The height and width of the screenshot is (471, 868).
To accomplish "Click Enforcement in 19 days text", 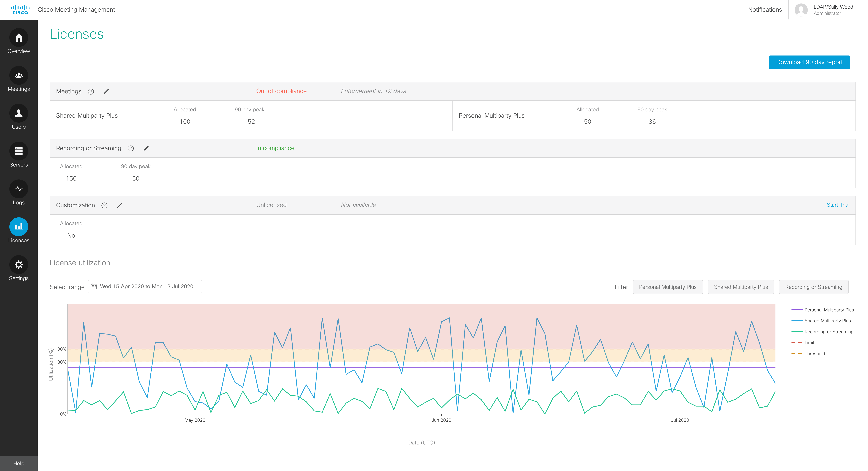I will 373,91.
